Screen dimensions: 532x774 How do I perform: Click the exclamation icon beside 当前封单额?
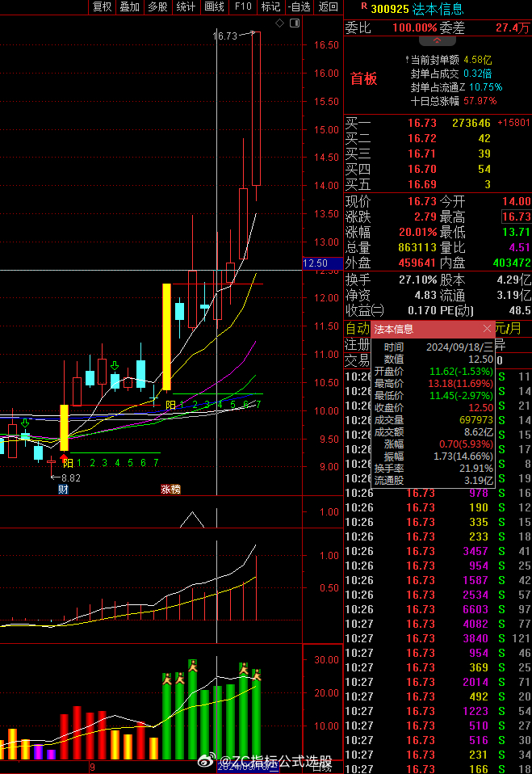click(407, 60)
